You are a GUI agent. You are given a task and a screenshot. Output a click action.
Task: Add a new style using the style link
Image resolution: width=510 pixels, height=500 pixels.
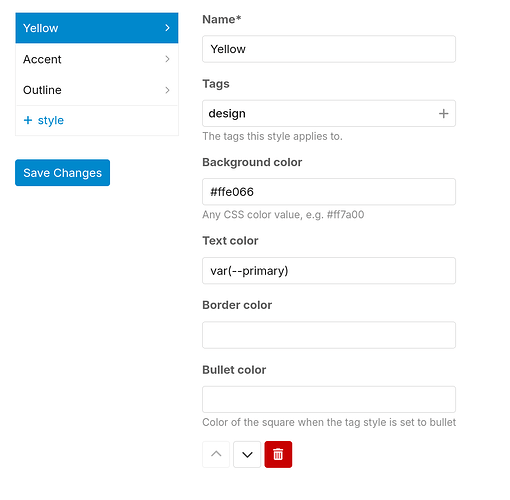point(44,120)
